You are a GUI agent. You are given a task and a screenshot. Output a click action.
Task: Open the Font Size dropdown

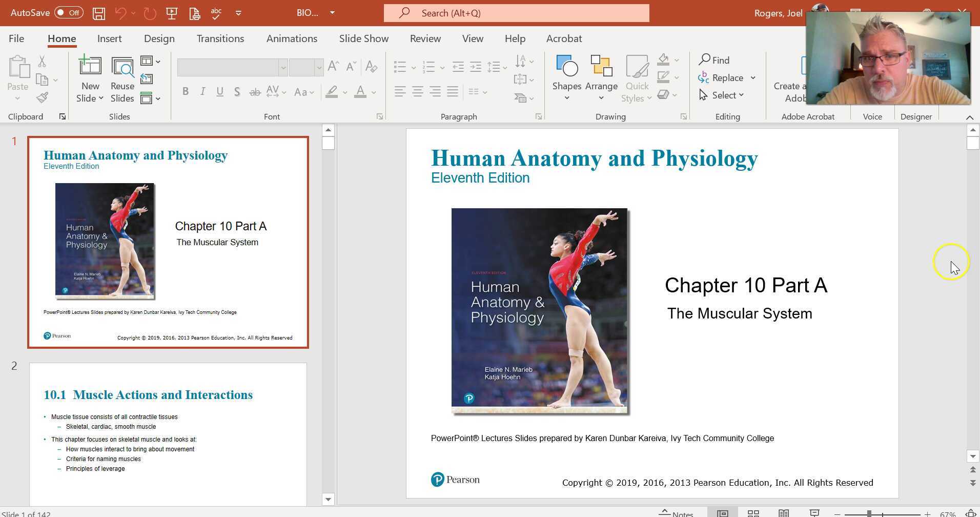point(319,67)
